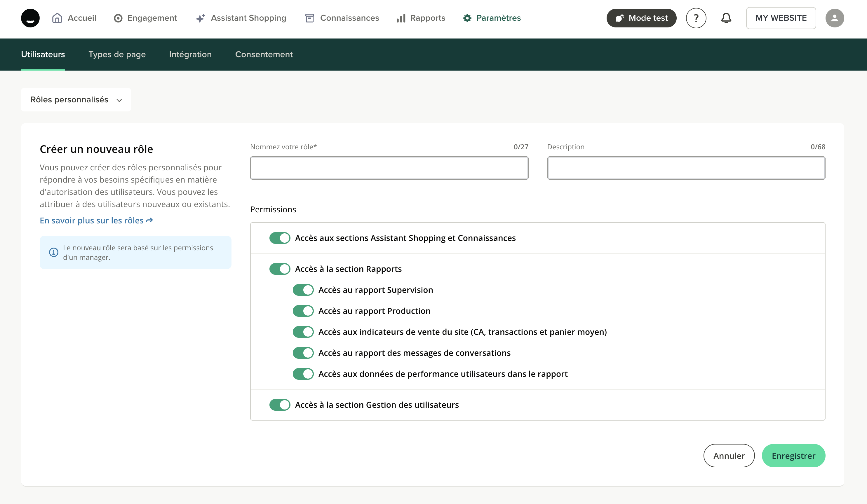The image size is (867, 504).
Task: Switch to the Consentement tab
Action: click(x=264, y=54)
